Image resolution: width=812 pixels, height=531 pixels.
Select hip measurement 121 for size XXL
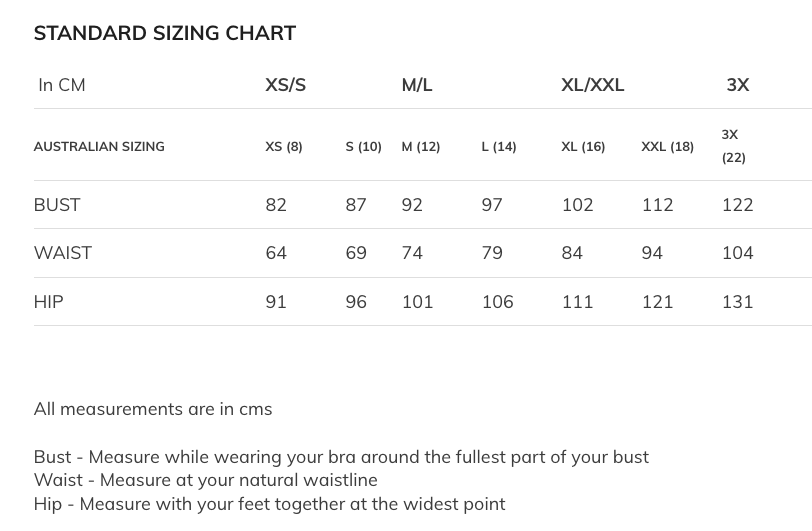click(657, 301)
